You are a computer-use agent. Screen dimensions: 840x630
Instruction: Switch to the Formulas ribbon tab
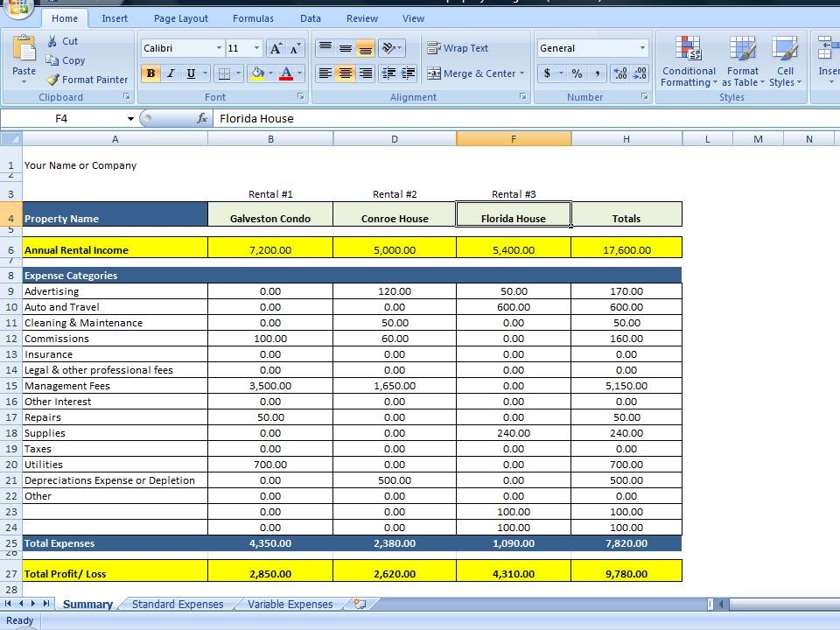[253, 17]
